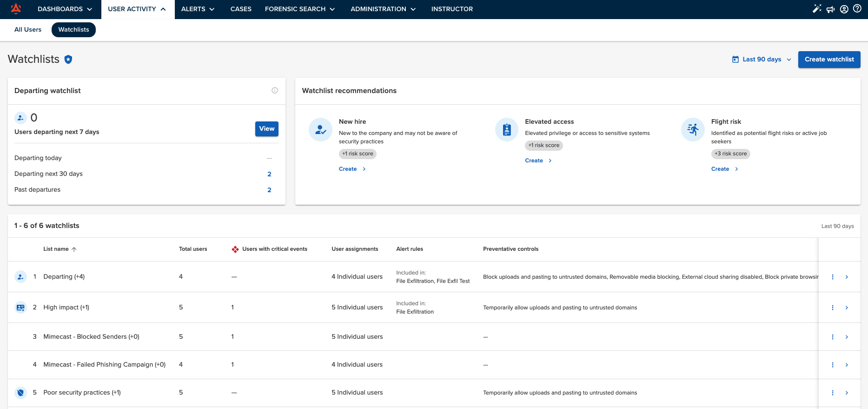The width and height of the screenshot is (868, 409).
Task: Expand the Last 90 days date filter
Action: click(x=762, y=60)
